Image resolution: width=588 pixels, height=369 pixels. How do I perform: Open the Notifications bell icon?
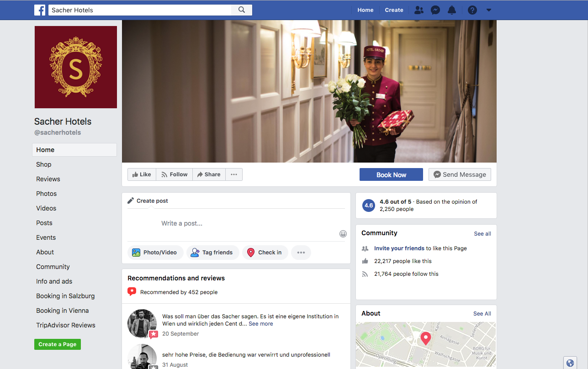pos(452,10)
